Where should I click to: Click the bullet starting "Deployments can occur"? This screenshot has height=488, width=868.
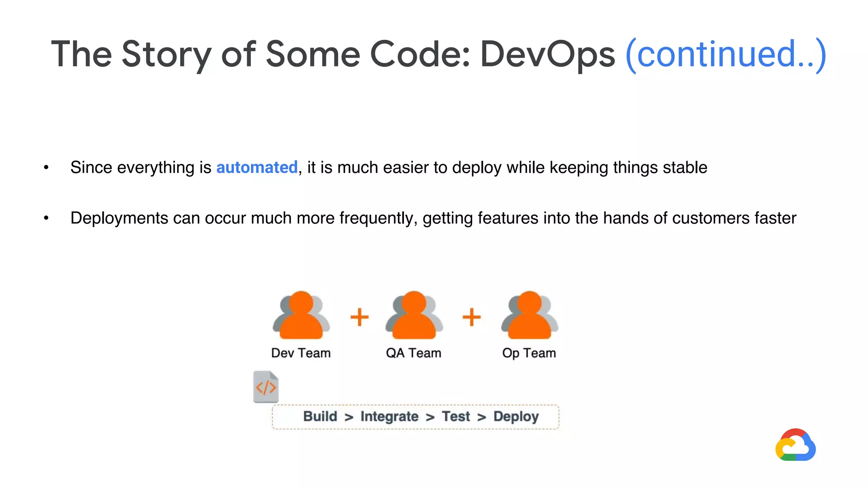(433, 219)
